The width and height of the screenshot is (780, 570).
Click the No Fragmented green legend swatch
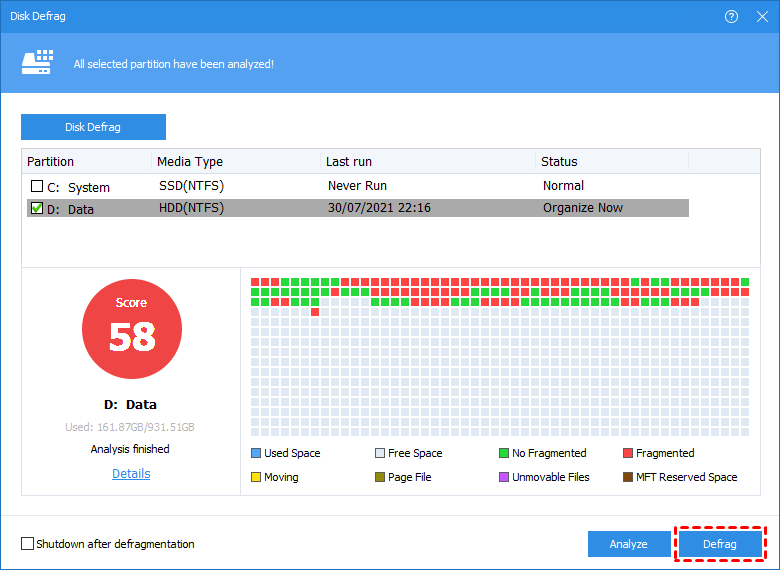point(504,454)
